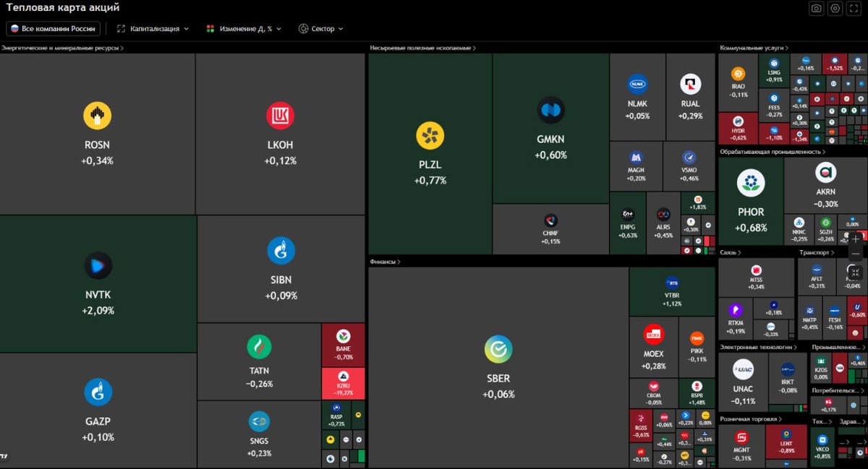Click the NLMK logo
This screenshot has height=469, width=868.
point(637,85)
